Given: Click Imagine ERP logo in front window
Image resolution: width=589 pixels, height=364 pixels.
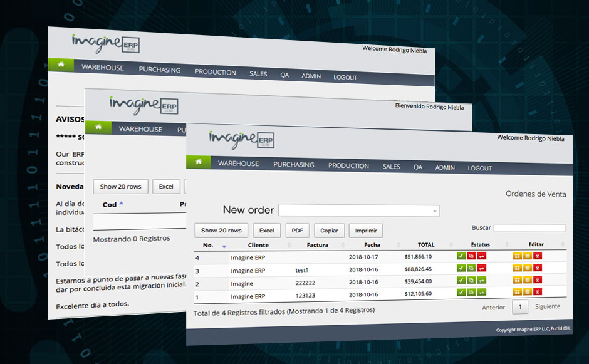Looking at the screenshot, I should click(241, 139).
